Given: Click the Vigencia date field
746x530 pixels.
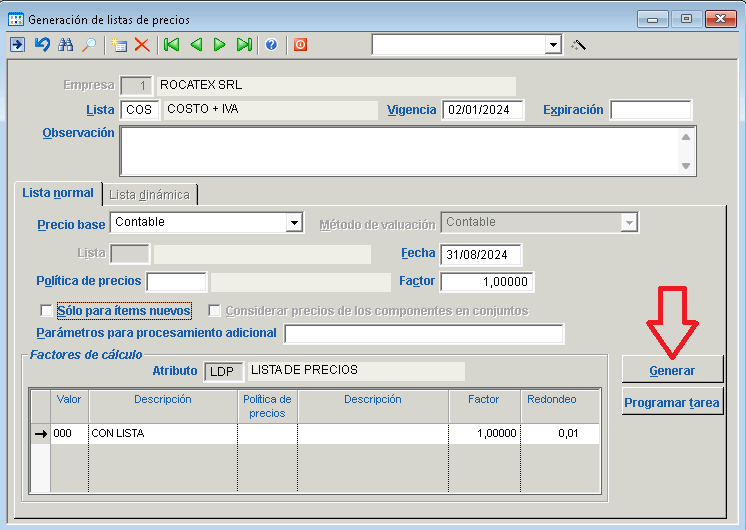Looking at the screenshot, I should pyautogui.click(x=483, y=110).
